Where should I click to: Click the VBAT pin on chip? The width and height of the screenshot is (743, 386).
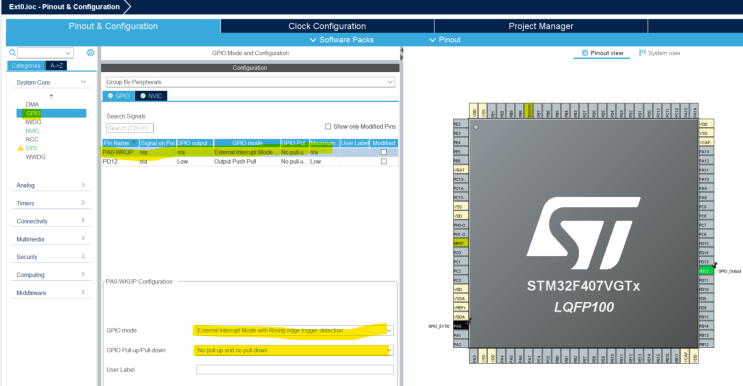(461, 170)
